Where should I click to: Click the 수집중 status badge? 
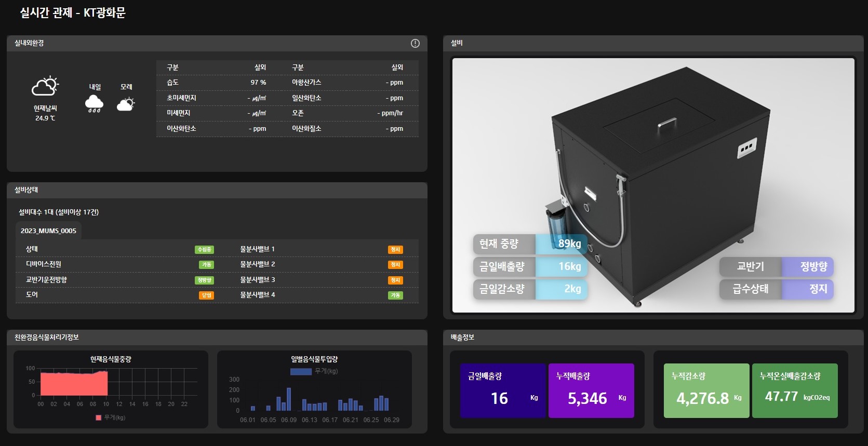[204, 250]
